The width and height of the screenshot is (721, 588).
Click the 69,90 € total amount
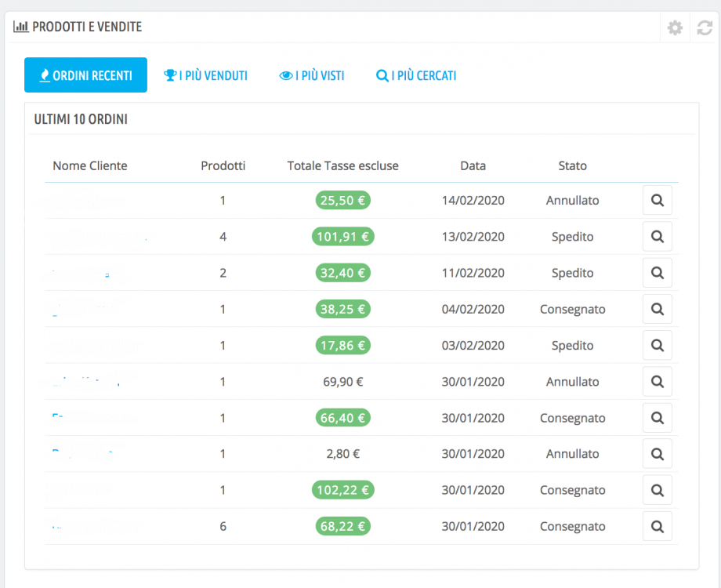(343, 382)
